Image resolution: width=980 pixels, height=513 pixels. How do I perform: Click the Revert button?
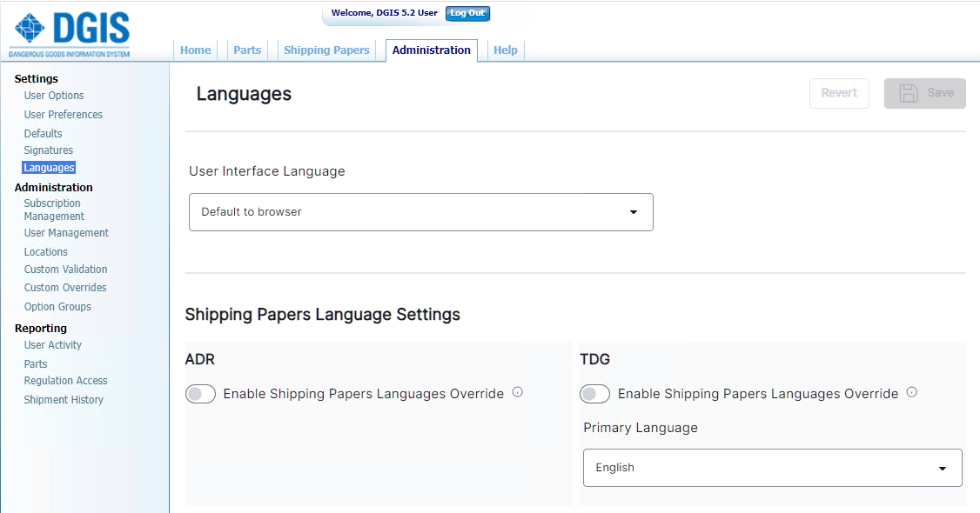[x=838, y=93]
